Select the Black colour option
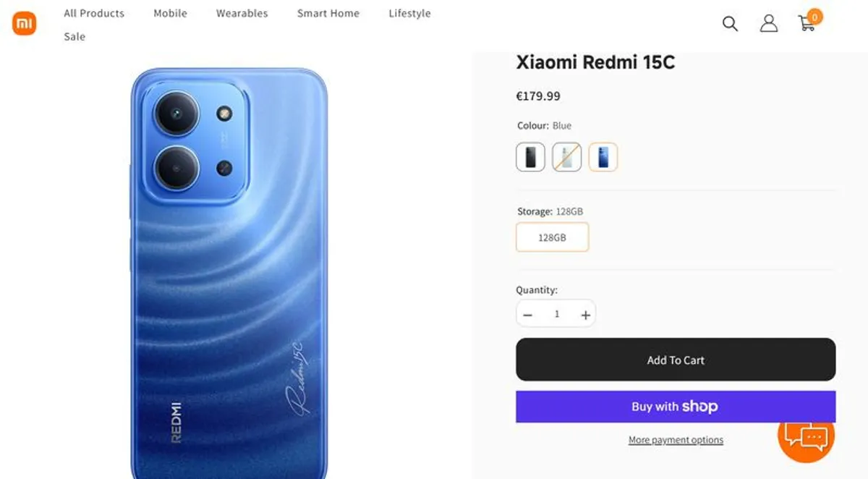 (529, 156)
